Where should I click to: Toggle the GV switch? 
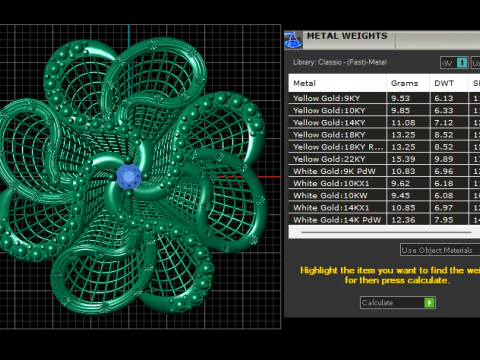[455, 63]
